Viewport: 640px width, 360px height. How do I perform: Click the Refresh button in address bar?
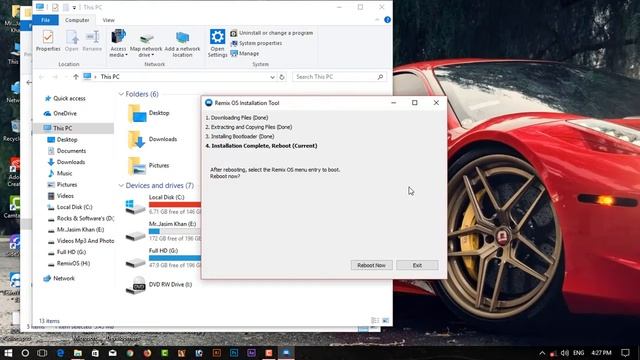pos(282,77)
